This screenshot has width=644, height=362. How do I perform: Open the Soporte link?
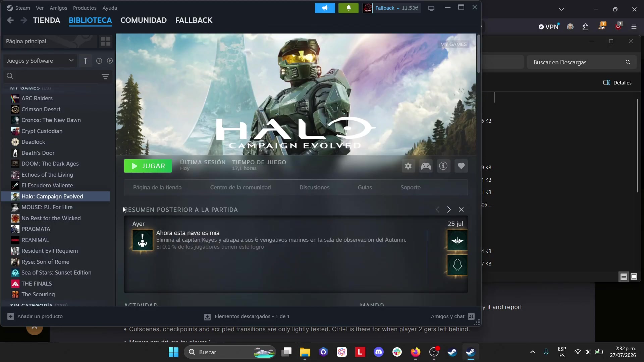click(411, 187)
